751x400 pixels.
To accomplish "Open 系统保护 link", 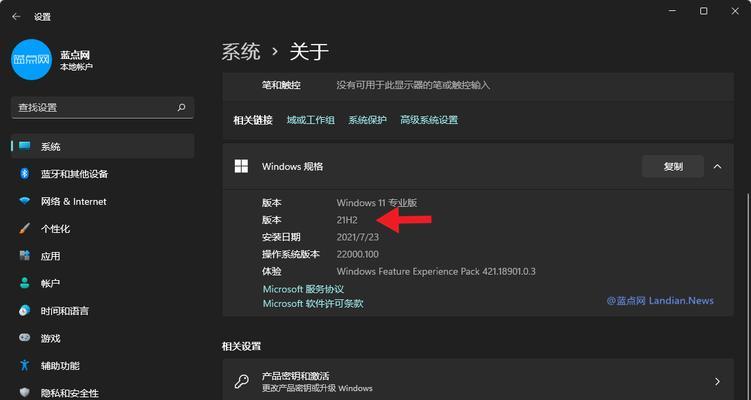I will (367, 120).
